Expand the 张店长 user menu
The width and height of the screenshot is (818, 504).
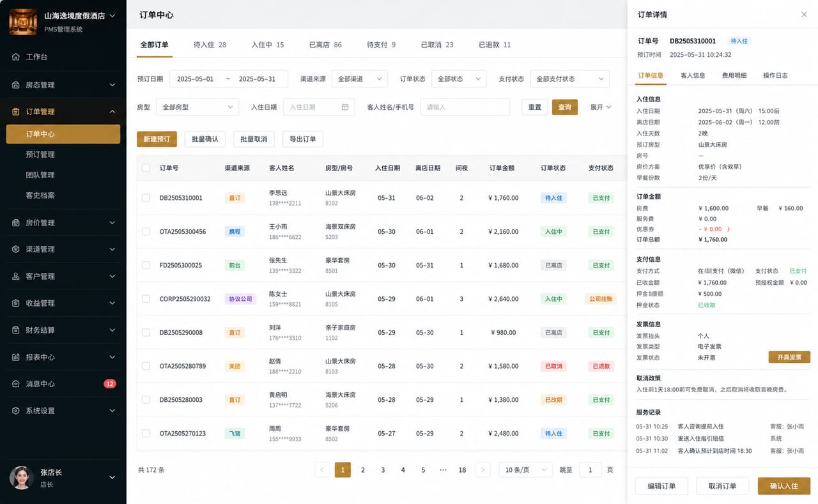pyautogui.click(x=112, y=477)
